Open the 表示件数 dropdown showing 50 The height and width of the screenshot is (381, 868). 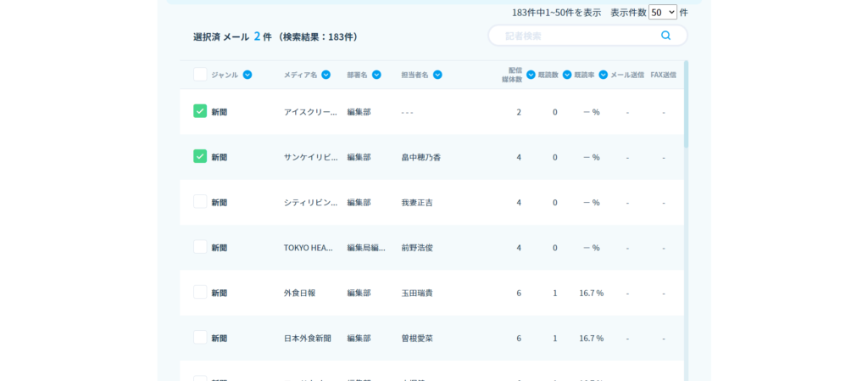662,12
